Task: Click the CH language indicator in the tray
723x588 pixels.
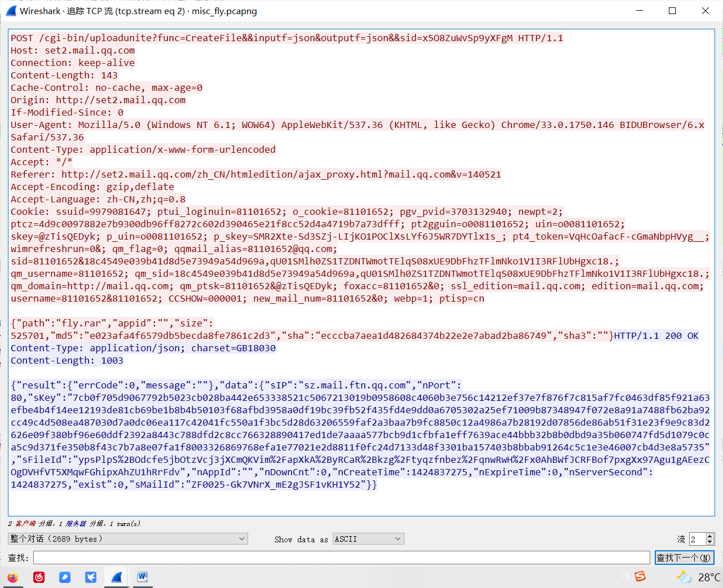Action: click(x=625, y=577)
